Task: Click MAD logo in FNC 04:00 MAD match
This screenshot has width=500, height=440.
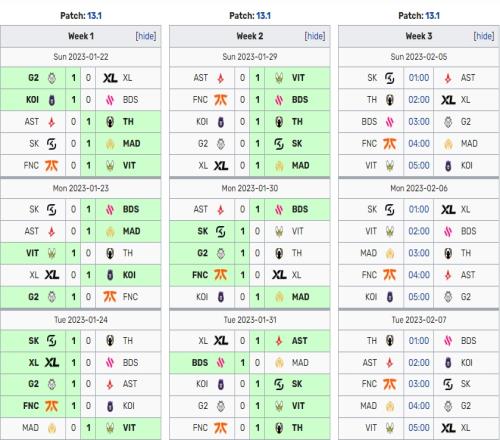Action: pyautogui.click(x=448, y=144)
